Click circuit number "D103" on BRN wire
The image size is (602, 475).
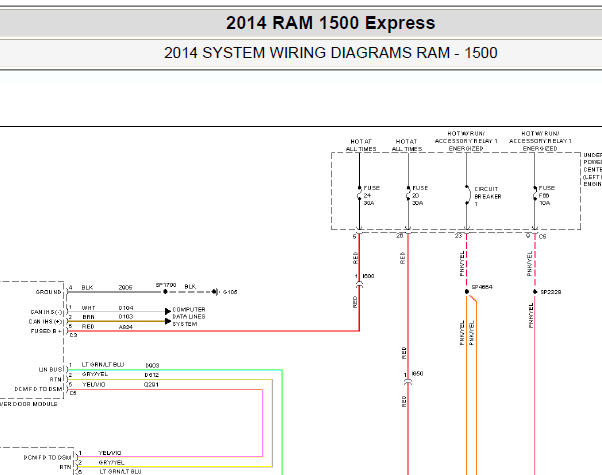(x=126, y=316)
